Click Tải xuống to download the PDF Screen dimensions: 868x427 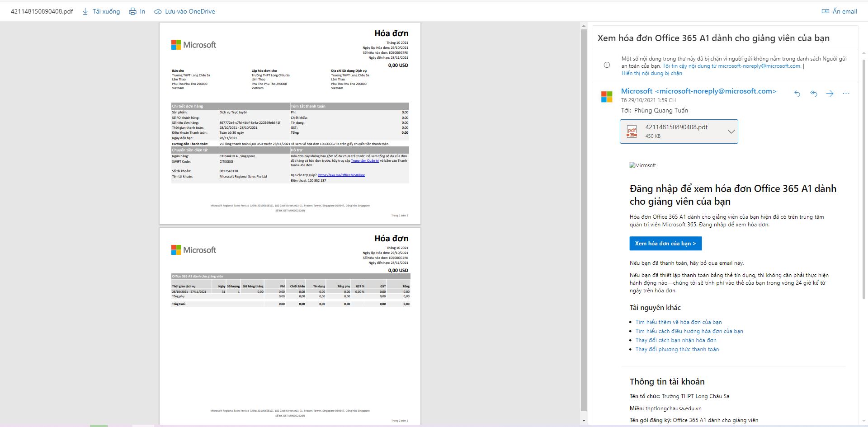[x=106, y=12]
